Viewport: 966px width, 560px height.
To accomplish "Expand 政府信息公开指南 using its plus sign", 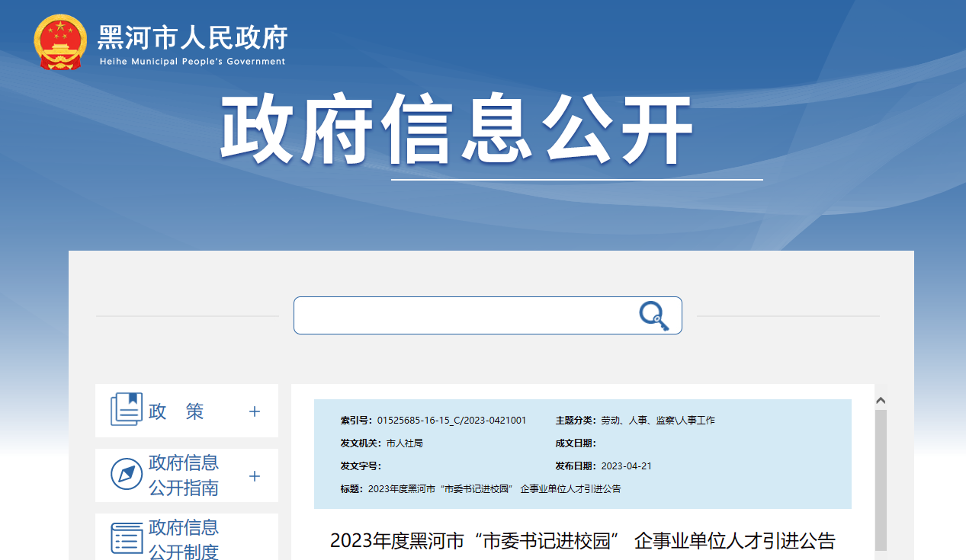I will pyautogui.click(x=255, y=476).
